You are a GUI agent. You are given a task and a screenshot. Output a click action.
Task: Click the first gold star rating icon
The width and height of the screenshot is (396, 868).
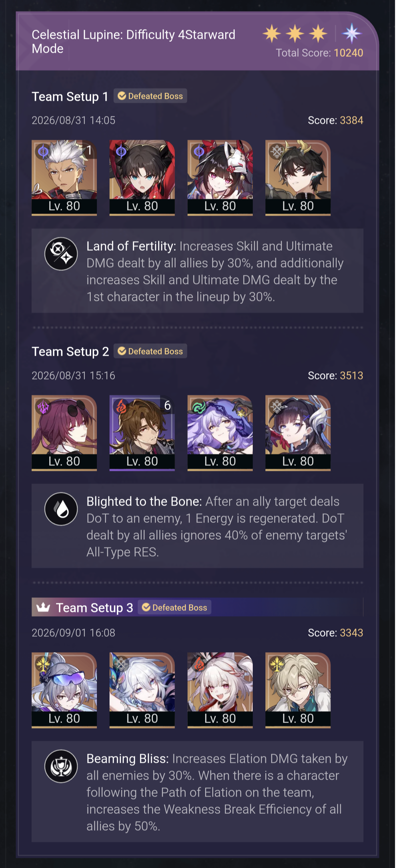tap(272, 33)
